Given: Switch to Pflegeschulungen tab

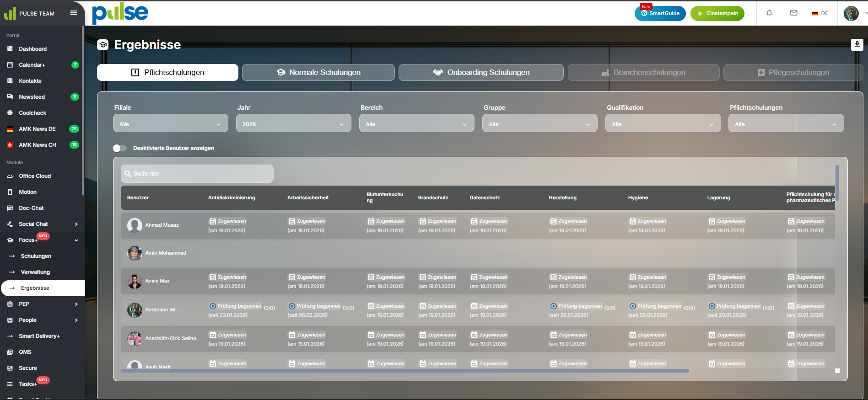Looking at the screenshot, I should tap(793, 72).
